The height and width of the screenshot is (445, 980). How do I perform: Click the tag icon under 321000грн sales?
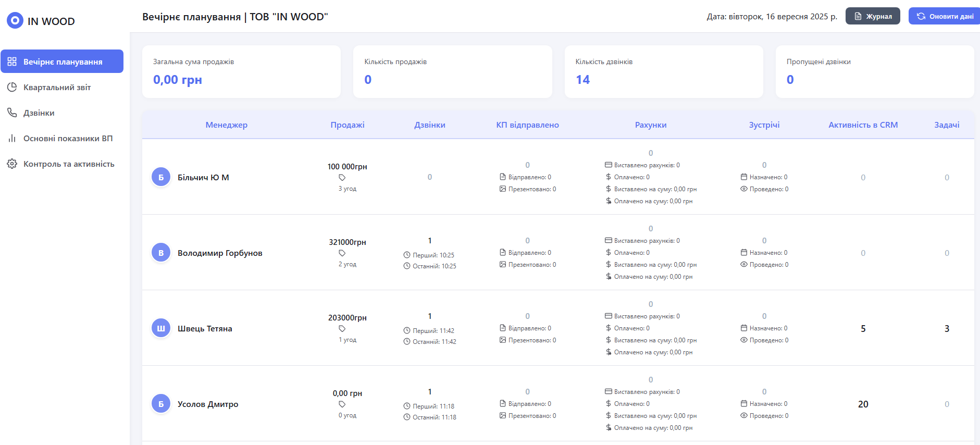pyautogui.click(x=342, y=253)
